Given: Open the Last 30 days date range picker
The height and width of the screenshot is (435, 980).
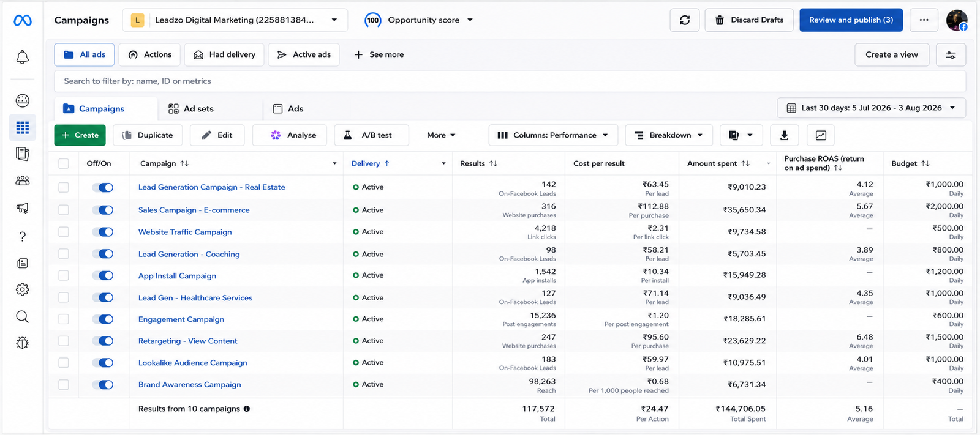Looking at the screenshot, I should [872, 108].
